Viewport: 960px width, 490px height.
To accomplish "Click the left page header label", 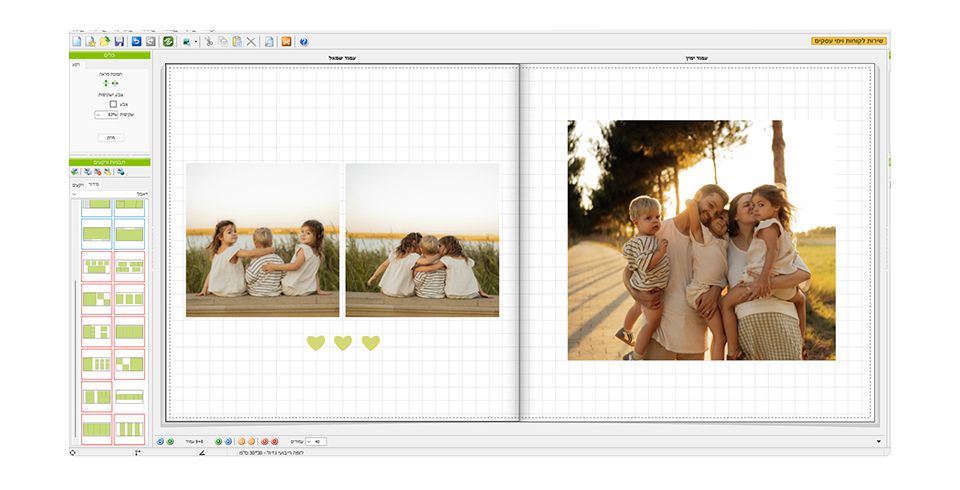I will click(x=342, y=58).
